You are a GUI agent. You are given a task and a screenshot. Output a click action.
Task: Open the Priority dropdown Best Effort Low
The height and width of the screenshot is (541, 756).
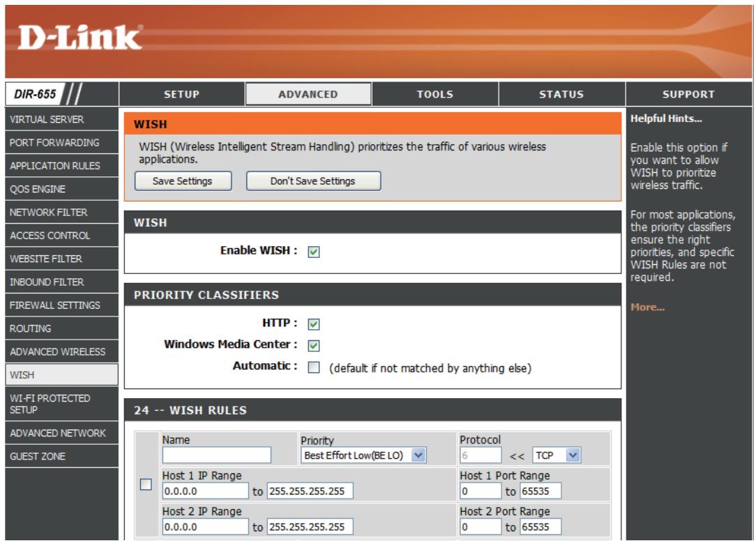coord(363,455)
